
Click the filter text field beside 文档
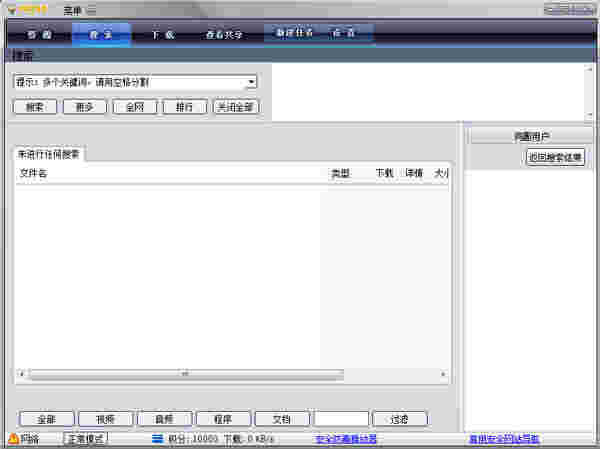341,419
